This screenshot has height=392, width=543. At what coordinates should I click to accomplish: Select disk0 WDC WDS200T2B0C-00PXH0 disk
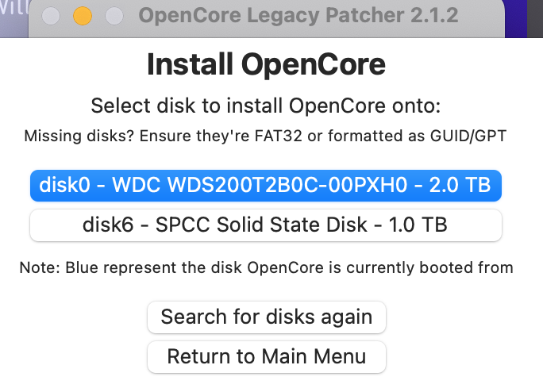[266, 185]
